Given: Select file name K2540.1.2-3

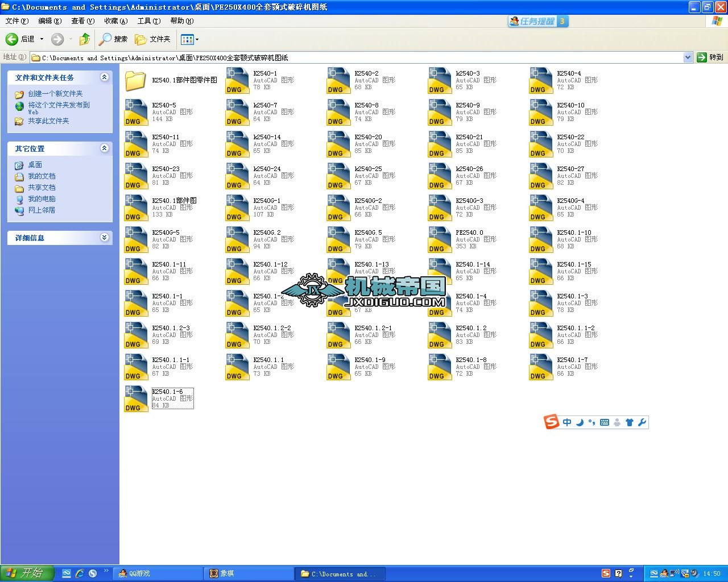Looking at the screenshot, I should (171, 328).
